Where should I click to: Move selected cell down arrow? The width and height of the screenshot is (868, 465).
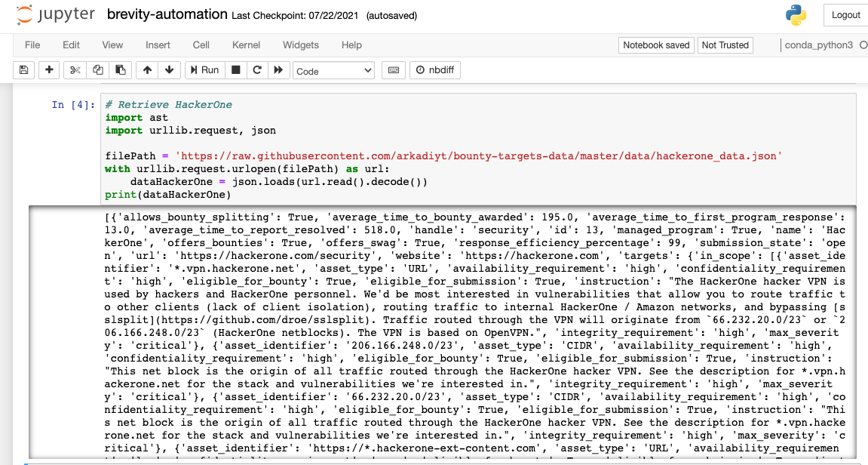coord(169,70)
